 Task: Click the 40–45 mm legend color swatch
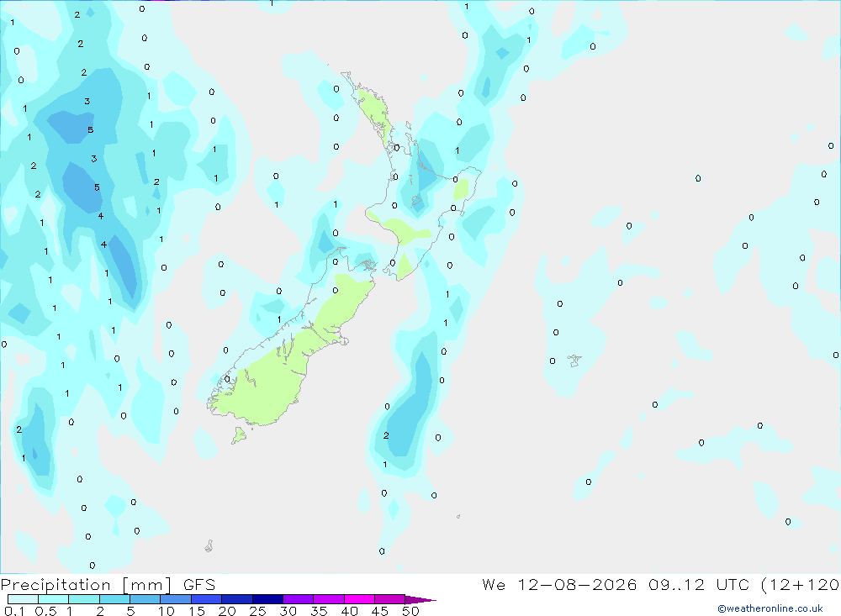pyautogui.click(x=359, y=599)
